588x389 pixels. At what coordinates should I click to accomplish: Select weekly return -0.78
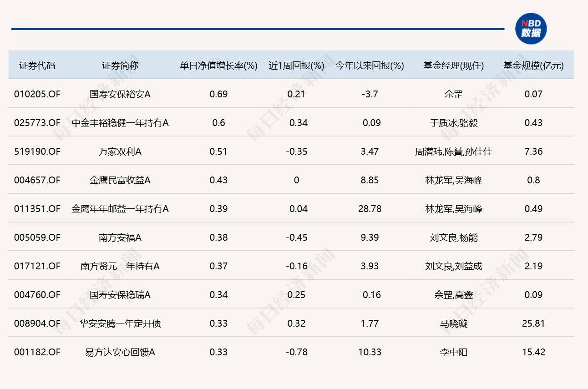(296, 352)
